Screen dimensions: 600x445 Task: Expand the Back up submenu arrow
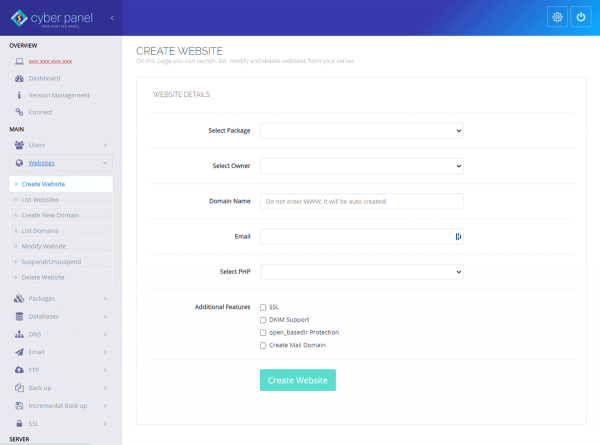pos(105,388)
